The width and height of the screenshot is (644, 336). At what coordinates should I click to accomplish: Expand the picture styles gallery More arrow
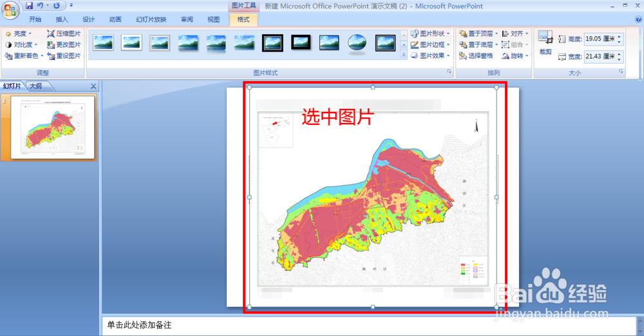tap(404, 55)
